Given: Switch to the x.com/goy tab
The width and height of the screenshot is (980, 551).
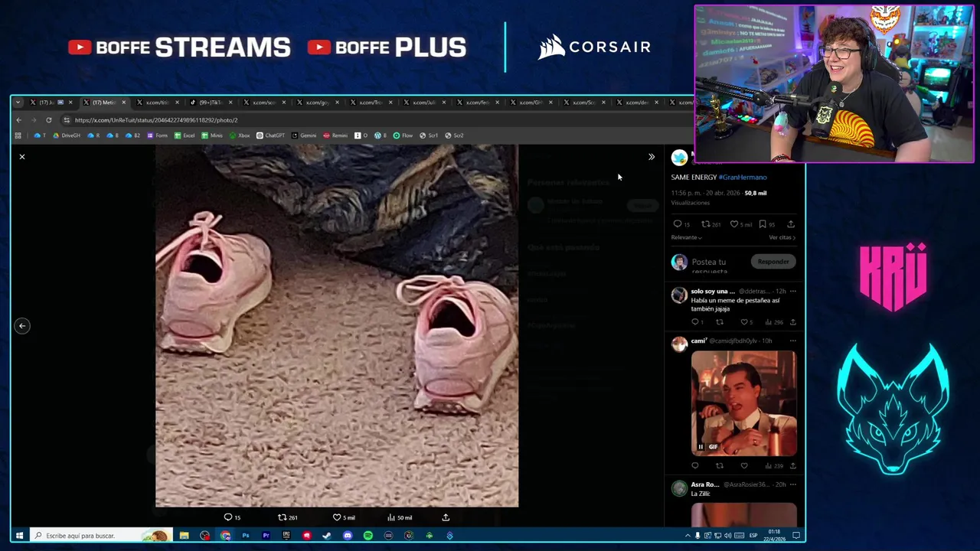Looking at the screenshot, I should click(x=318, y=103).
